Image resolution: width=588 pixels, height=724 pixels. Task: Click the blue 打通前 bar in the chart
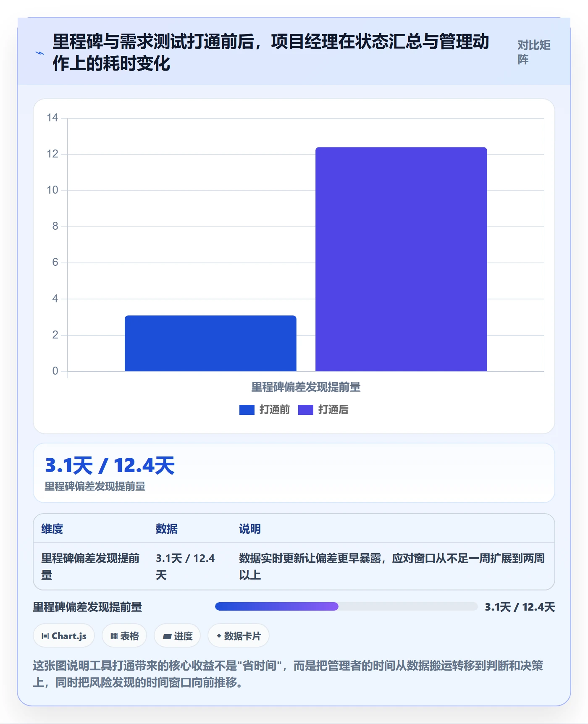[x=210, y=344]
